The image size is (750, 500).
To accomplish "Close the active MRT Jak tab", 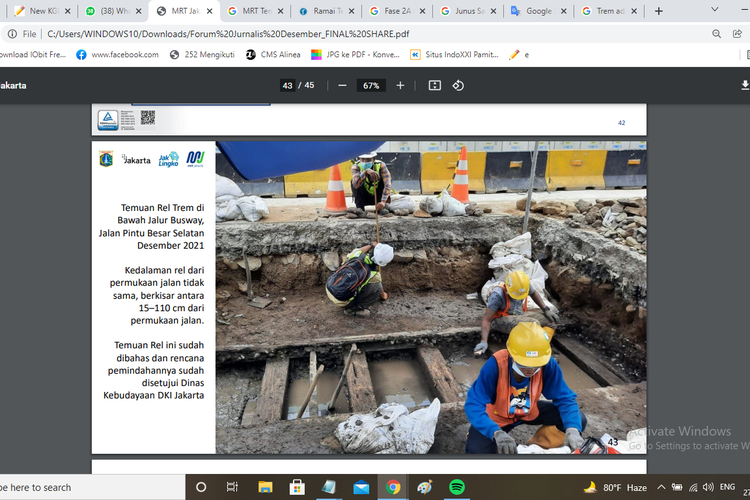I will (210, 11).
